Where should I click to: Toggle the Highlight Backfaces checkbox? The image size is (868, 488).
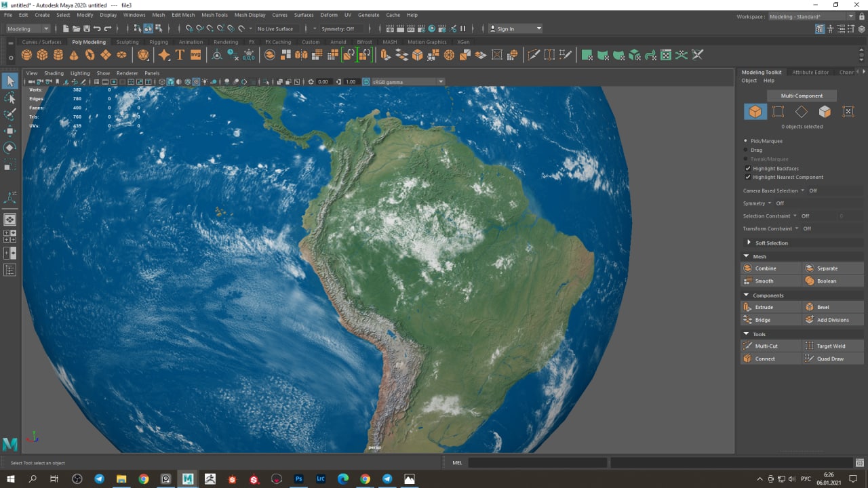(747, 168)
